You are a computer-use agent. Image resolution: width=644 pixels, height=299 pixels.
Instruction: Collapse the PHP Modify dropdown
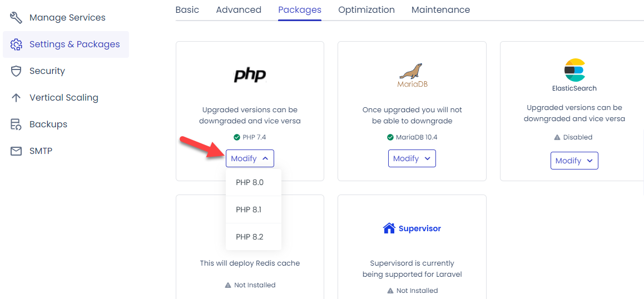(250, 158)
